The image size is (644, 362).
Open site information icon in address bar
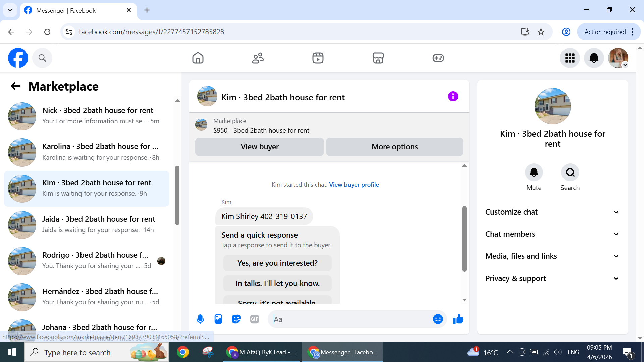coord(69,32)
